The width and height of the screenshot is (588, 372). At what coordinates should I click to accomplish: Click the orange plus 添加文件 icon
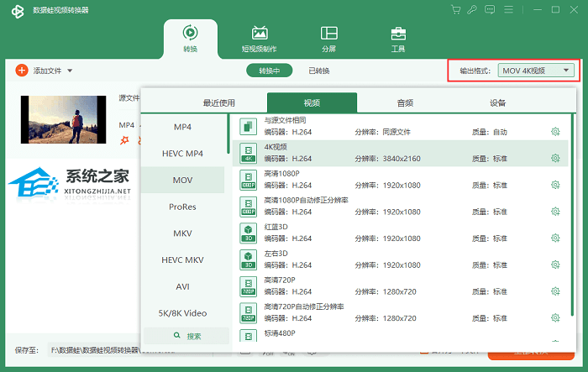(22, 71)
